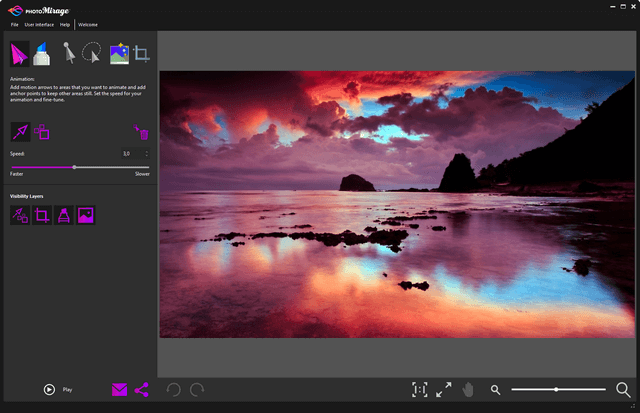Switch to the Welcome tab
The height and width of the screenshot is (413, 640).
88,24
